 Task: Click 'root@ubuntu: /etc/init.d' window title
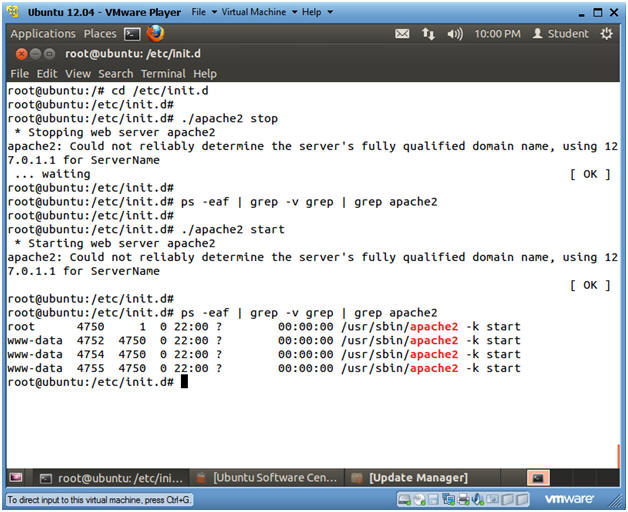[x=133, y=54]
